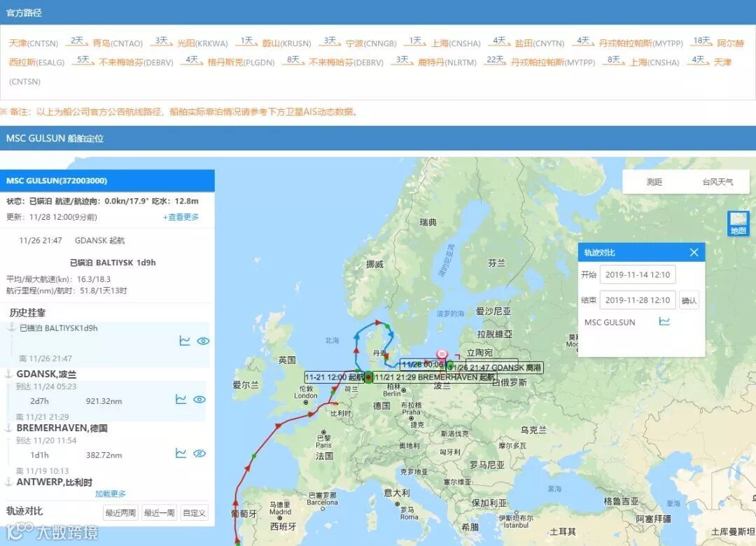Click BREMERHAVEN,德国 port name
Screen dimensions: 756x546
coord(62,428)
